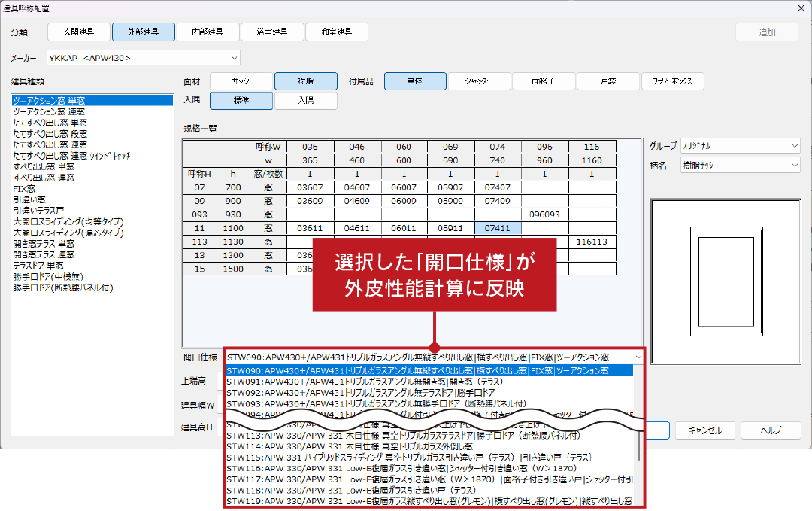The height and width of the screenshot is (511, 812).
Task: Click table cell 06011
Action: click(404, 228)
